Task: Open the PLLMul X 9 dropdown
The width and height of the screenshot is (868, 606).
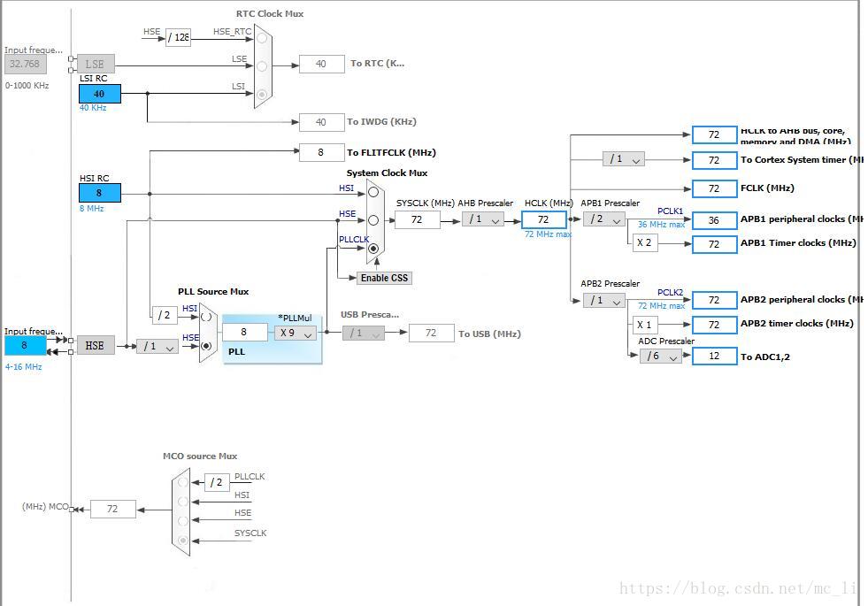Action: (296, 334)
